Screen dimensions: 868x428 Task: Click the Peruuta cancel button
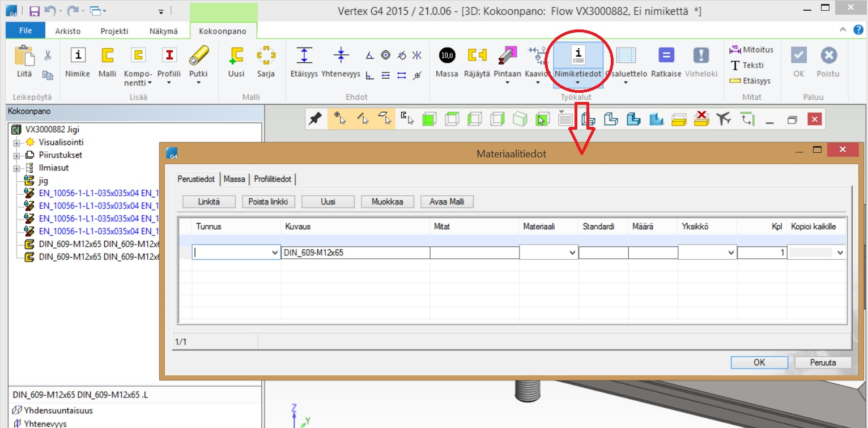[823, 362]
